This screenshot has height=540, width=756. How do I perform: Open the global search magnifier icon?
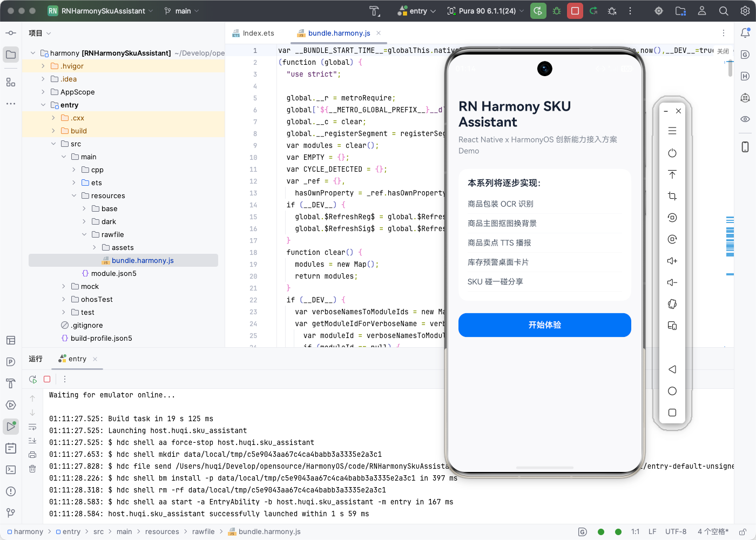(724, 11)
